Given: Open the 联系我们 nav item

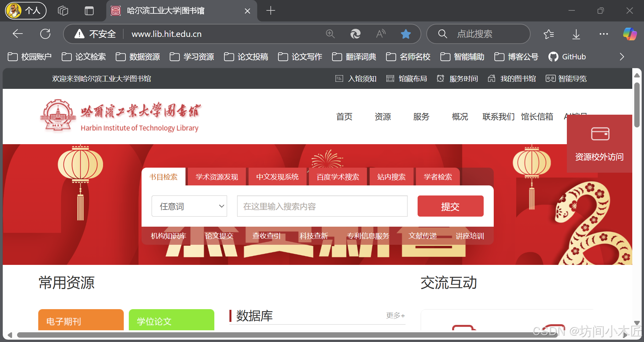Looking at the screenshot, I should click(x=498, y=117).
